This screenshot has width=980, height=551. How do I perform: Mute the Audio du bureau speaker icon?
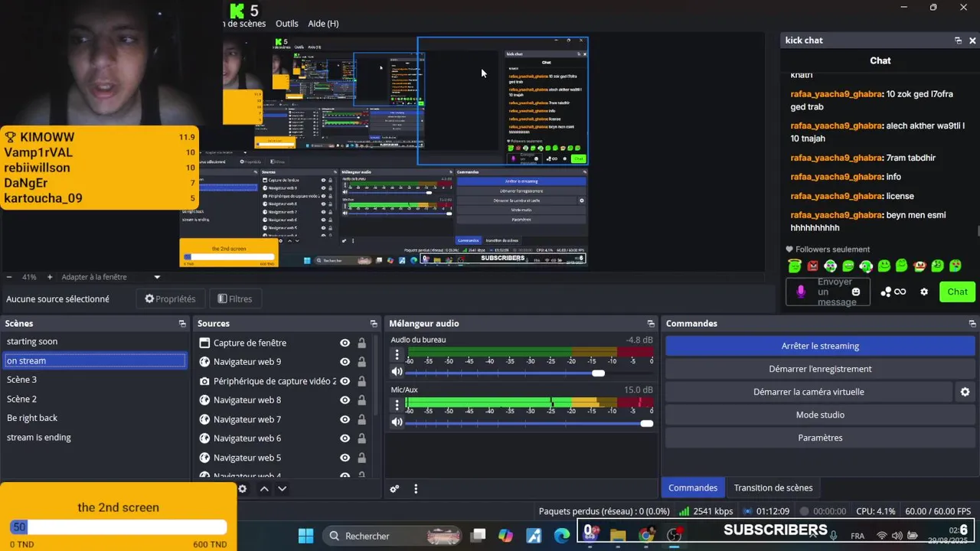pyautogui.click(x=397, y=372)
